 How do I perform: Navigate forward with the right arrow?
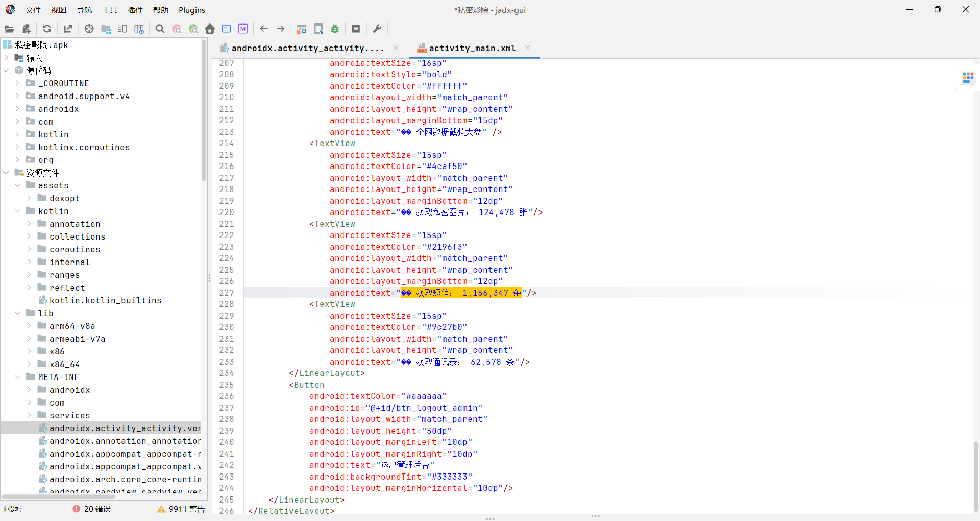tap(281, 29)
